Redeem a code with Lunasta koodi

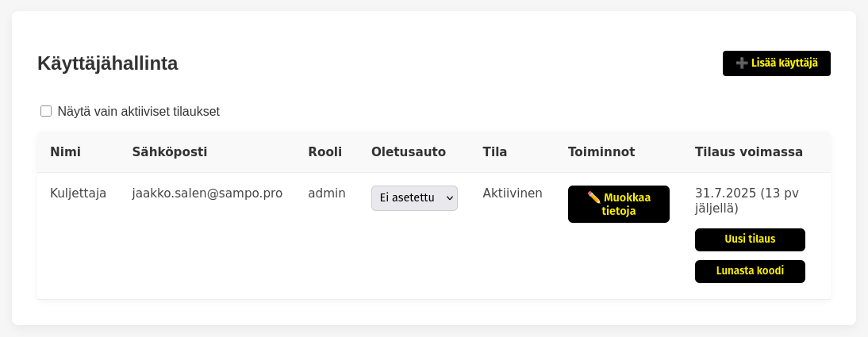pos(750,271)
